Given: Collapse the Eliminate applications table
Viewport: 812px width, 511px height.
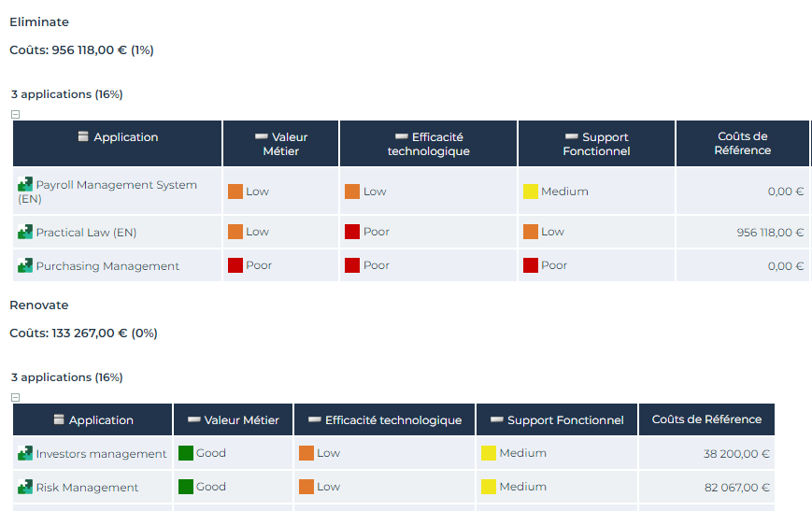Looking at the screenshot, I should point(15,115).
